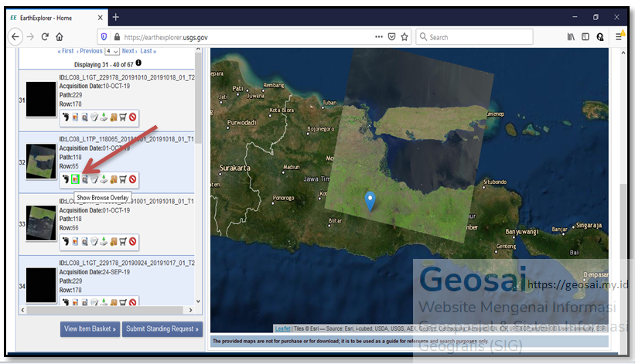
Task: Go to the First results page
Action: [x=66, y=51]
